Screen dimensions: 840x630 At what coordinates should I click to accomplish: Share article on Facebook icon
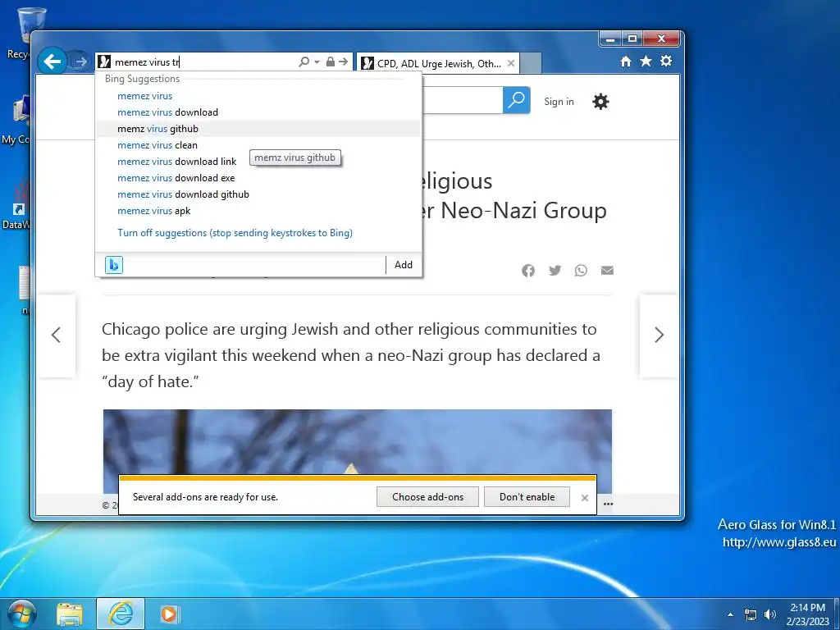click(x=528, y=271)
